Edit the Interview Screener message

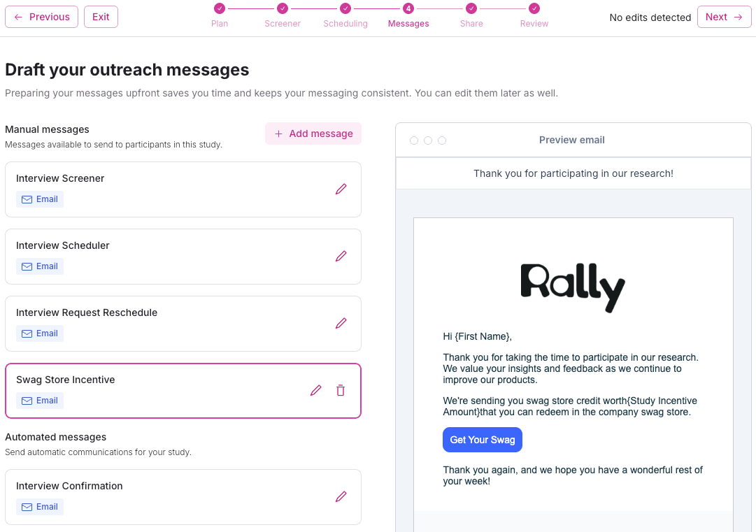(x=341, y=189)
